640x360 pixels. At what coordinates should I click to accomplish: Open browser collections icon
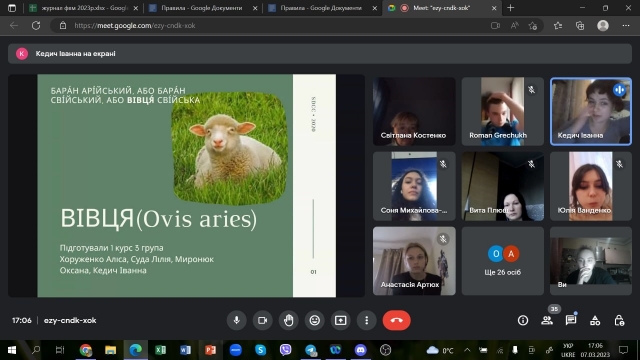580,25
